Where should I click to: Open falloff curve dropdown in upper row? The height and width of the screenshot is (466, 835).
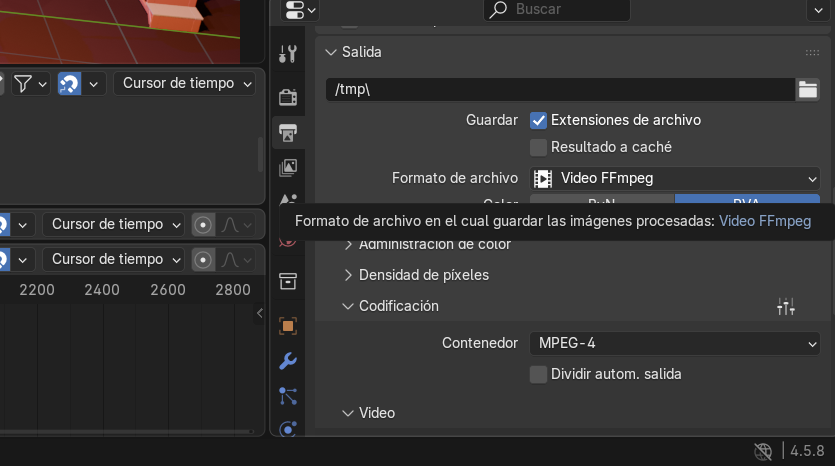click(x=236, y=225)
